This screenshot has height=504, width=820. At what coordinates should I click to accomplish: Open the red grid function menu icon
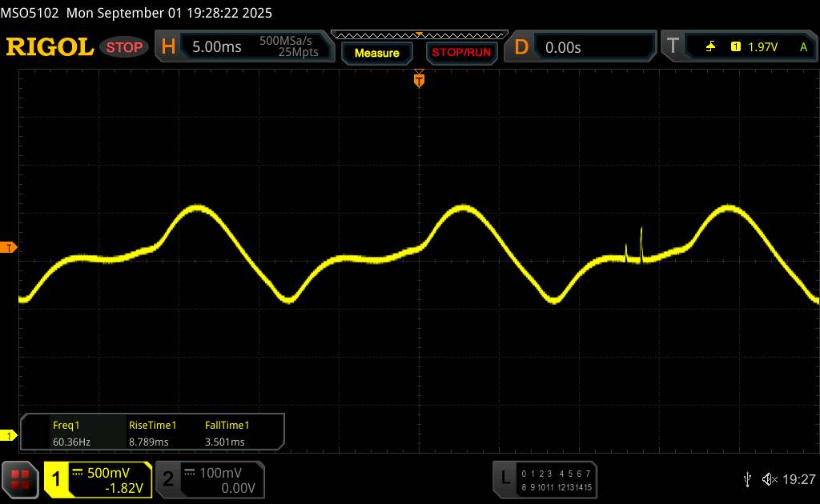21,478
